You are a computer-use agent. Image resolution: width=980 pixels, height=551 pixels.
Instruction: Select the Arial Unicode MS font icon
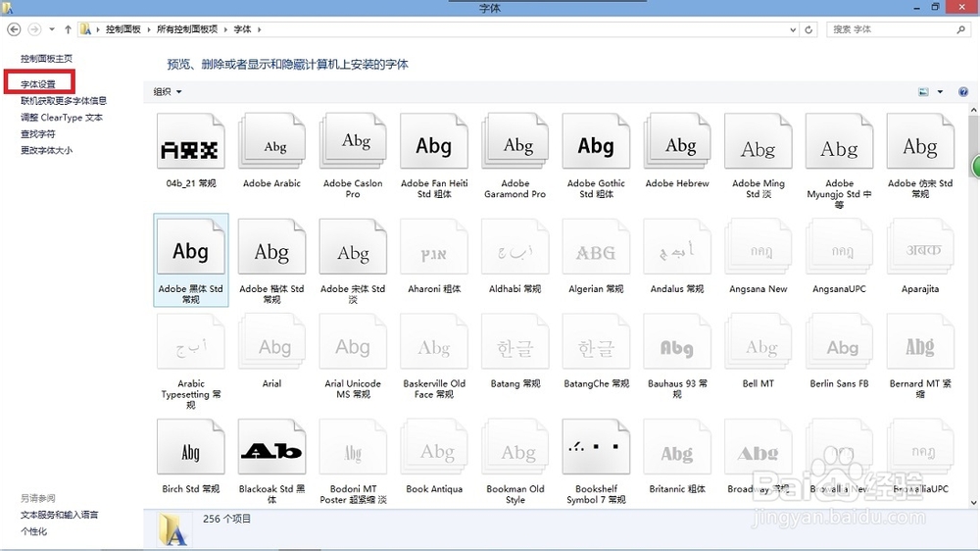pos(353,341)
